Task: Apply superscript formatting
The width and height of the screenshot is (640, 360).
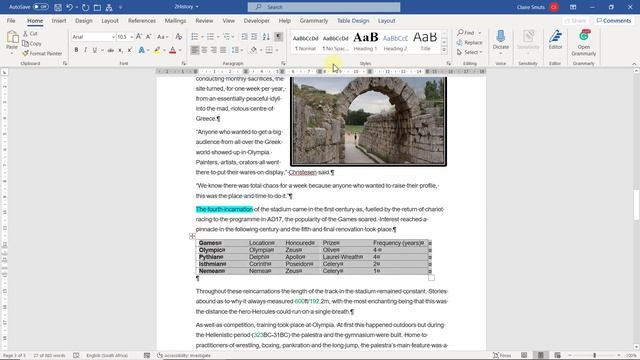Action: [x=130, y=50]
